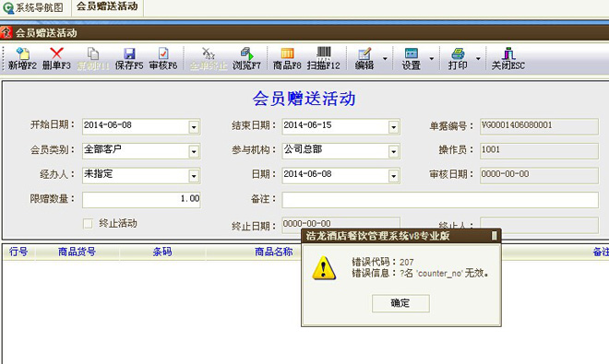Screen dimensions: 609x364
Task: Click the 商品货号 column header
Action: pos(77,252)
